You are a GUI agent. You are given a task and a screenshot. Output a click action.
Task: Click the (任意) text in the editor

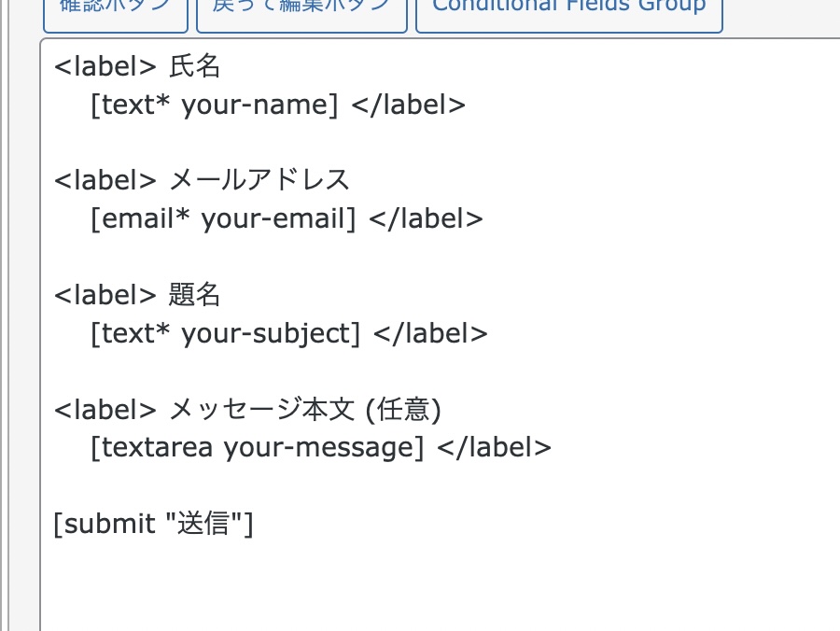coord(403,409)
